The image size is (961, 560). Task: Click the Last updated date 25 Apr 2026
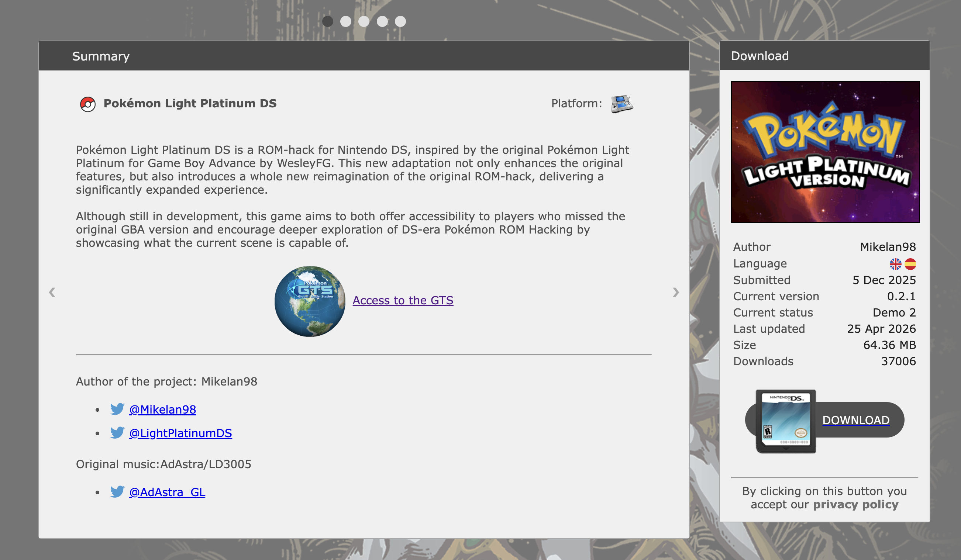point(881,329)
